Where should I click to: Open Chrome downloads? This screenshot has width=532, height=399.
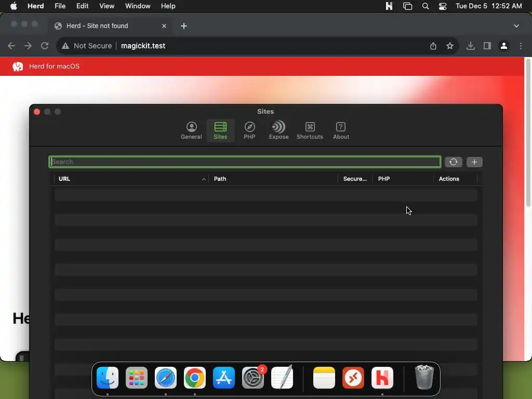click(471, 46)
